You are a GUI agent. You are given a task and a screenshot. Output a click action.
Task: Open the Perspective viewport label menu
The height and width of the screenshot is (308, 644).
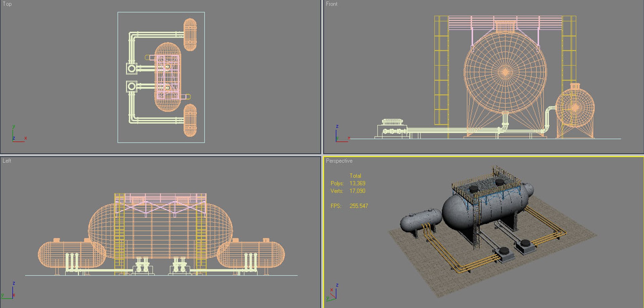339,161
